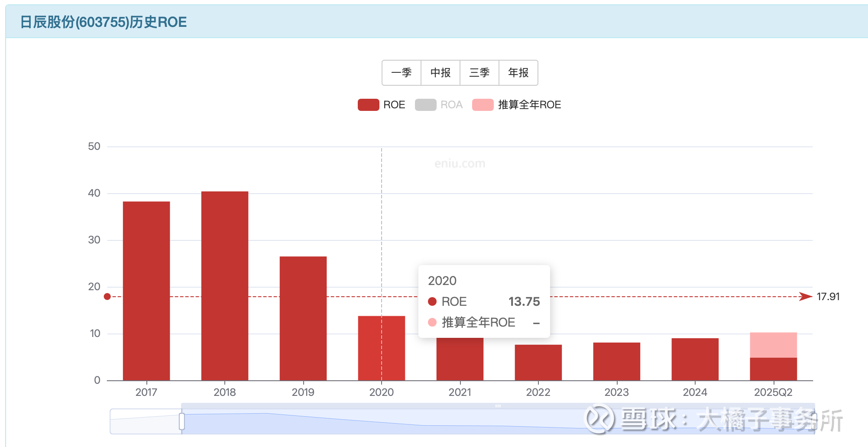Image resolution: width=868 pixels, height=447 pixels.
Task: Click the 50 y-axis label
Action: [x=94, y=146]
